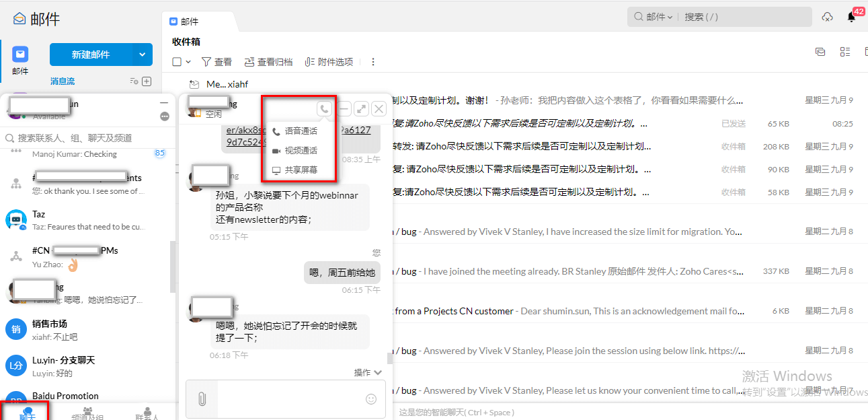Expand the arrow next to 新建邮件 button
The height and width of the screenshot is (420, 868).
(142, 55)
